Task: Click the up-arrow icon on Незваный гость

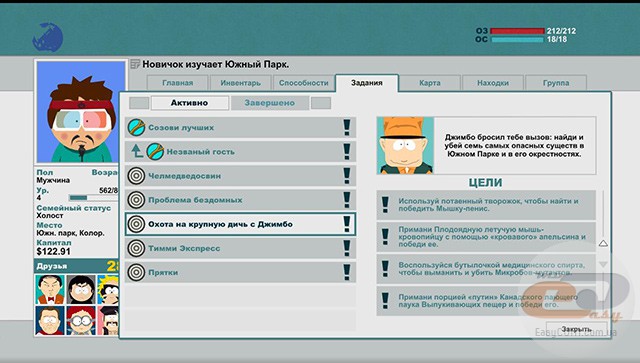Action: click(x=137, y=151)
